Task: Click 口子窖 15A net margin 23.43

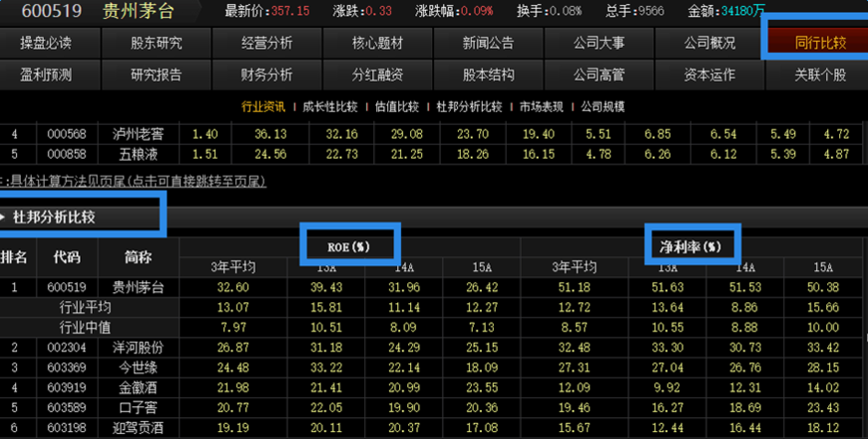Action: pyautogui.click(x=823, y=408)
